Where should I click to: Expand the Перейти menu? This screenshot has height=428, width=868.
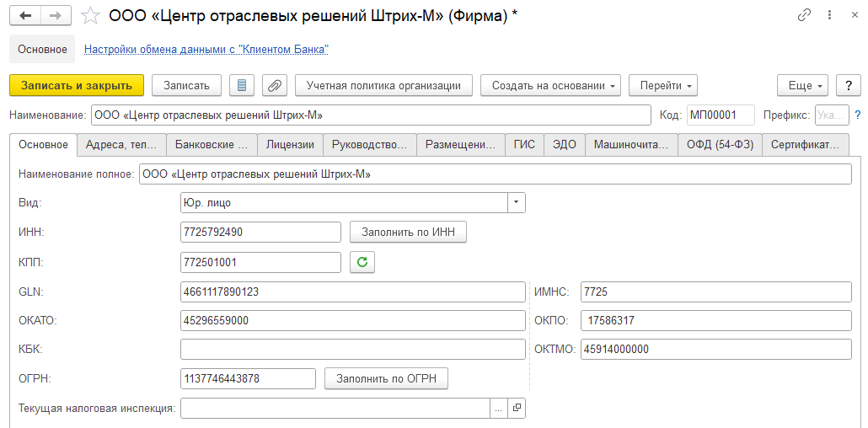click(x=663, y=85)
